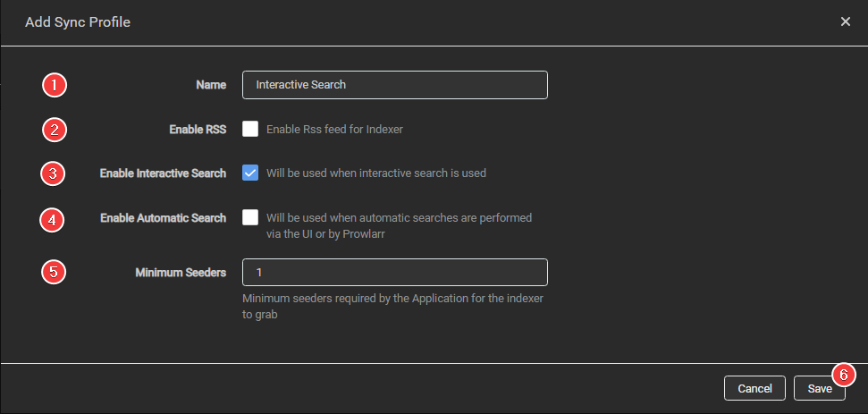Close the Add Sync Profile dialog
The height and width of the screenshot is (414, 868).
(845, 21)
